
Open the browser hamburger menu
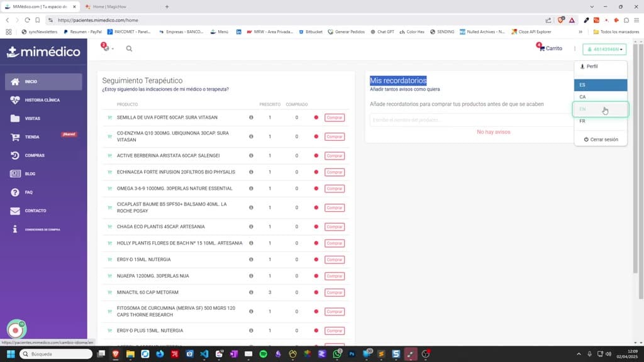(636, 20)
